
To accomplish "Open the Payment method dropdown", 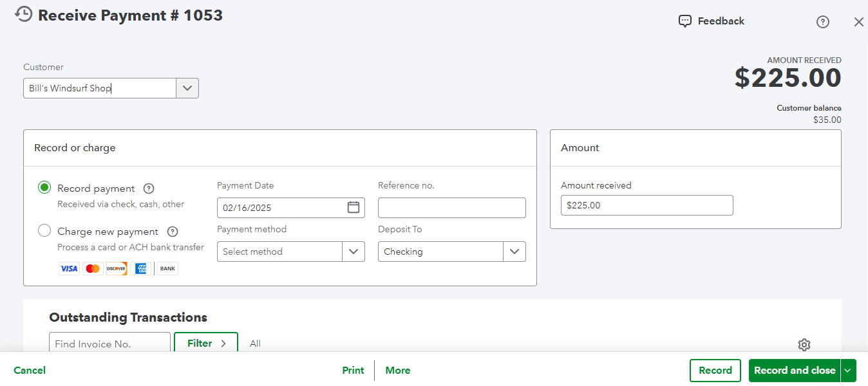I will [353, 252].
